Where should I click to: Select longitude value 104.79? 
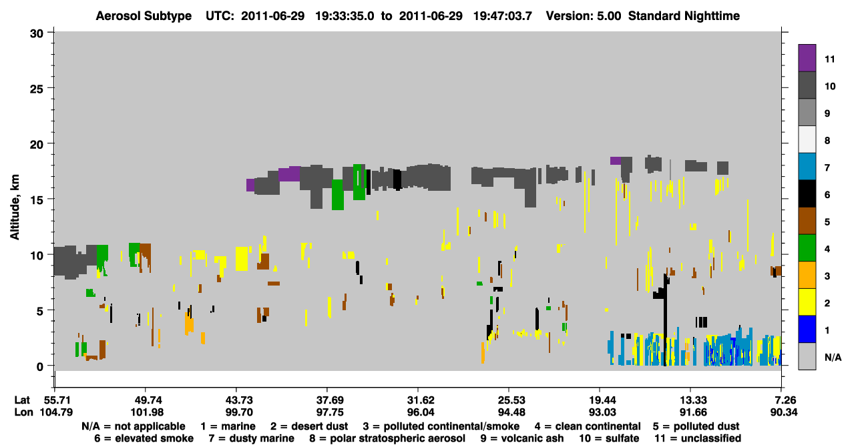pos(55,412)
